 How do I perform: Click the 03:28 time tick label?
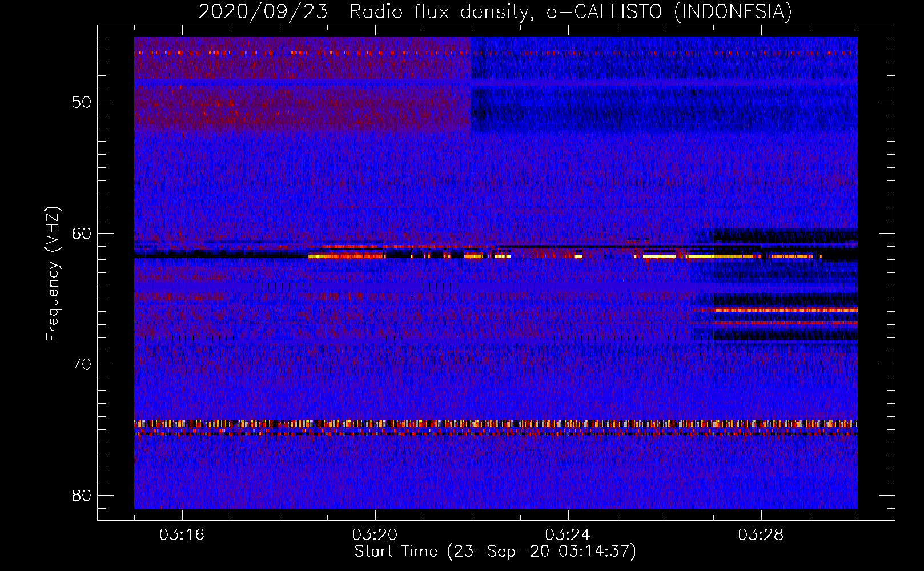pos(761,535)
